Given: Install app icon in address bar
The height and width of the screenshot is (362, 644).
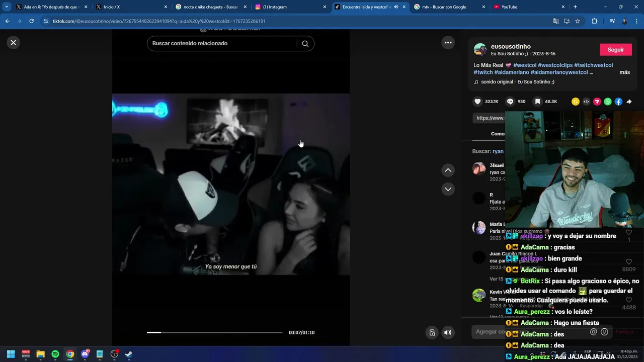Looking at the screenshot, I should click(x=567, y=21).
